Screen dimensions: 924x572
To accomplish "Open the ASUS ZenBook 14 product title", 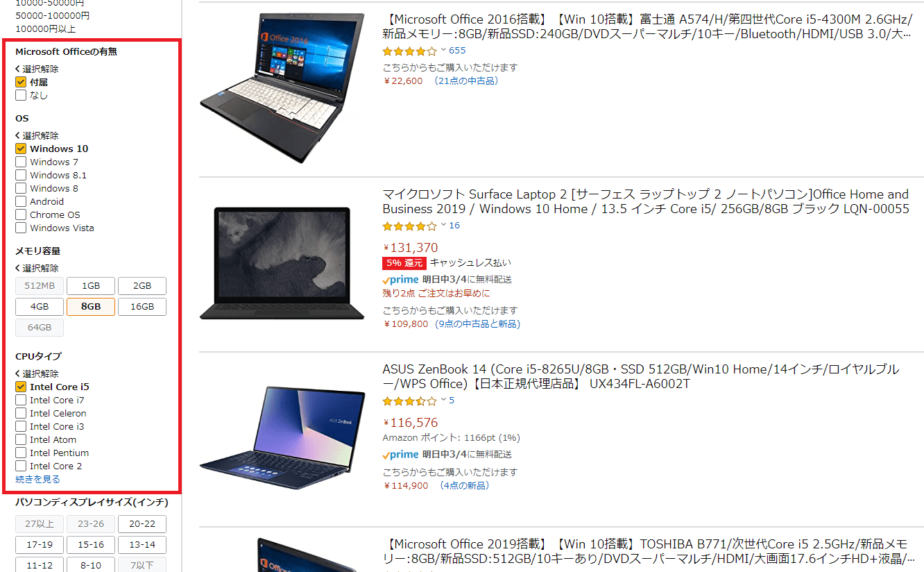I will (x=640, y=376).
